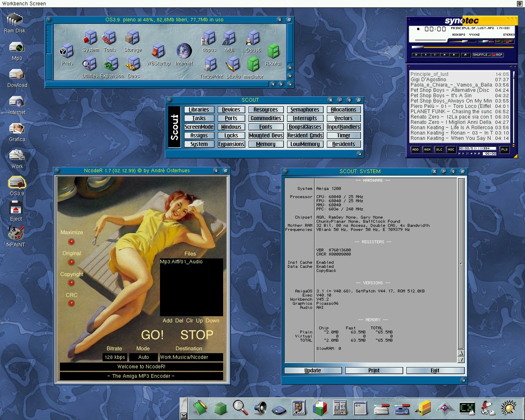This screenshot has width=525, height=420.
Task: Open Libraries in the Scout window
Action: [x=199, y=110]
